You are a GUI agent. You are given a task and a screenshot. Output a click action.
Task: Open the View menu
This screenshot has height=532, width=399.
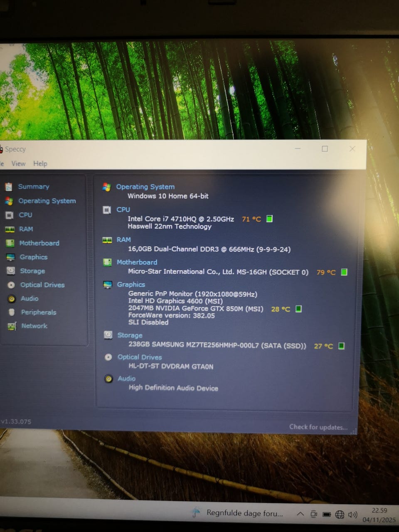18,164
